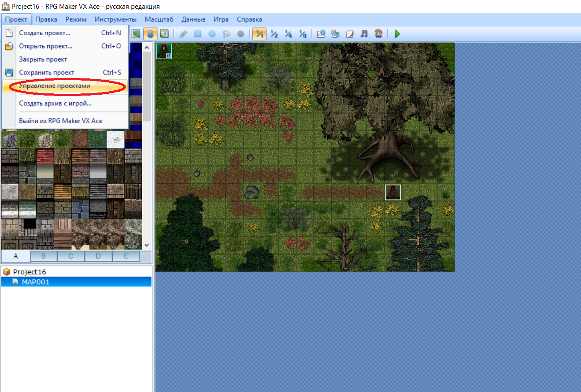Set map zoom to 1/1
The image size is (581, 392).
pyautogui.click(x=259, y=33)
